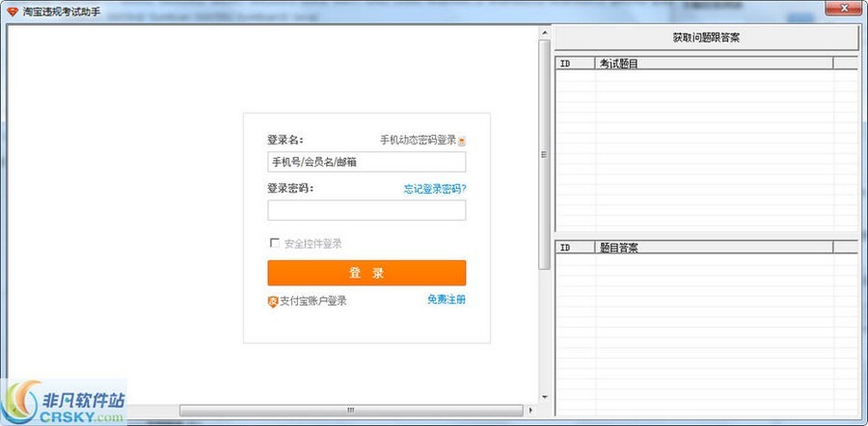Click the 获取问题跟答案 button
This screenshot has height=426, width=868.
(x=706, y=39)
